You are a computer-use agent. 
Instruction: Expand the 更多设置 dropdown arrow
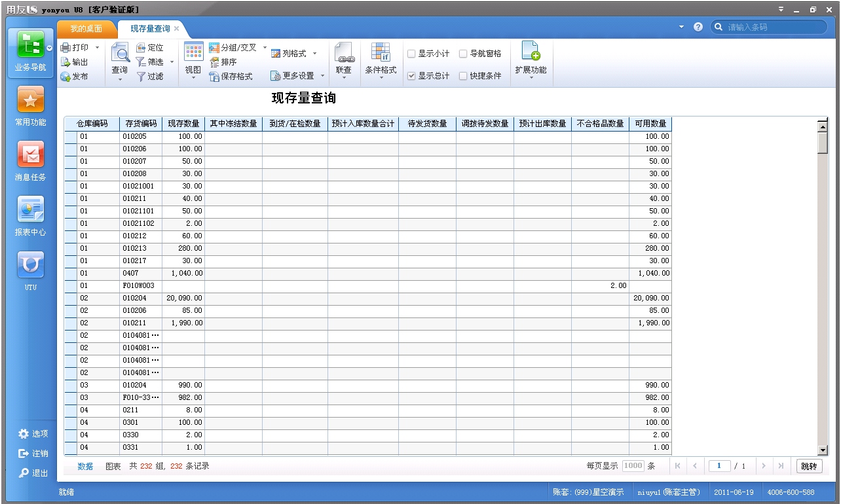pos(322,76)
